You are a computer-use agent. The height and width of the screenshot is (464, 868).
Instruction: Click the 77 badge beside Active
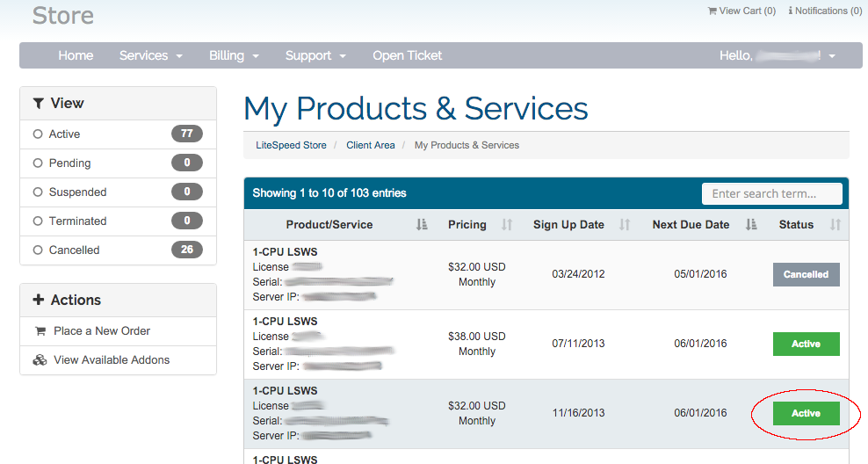tap(187, 134)
